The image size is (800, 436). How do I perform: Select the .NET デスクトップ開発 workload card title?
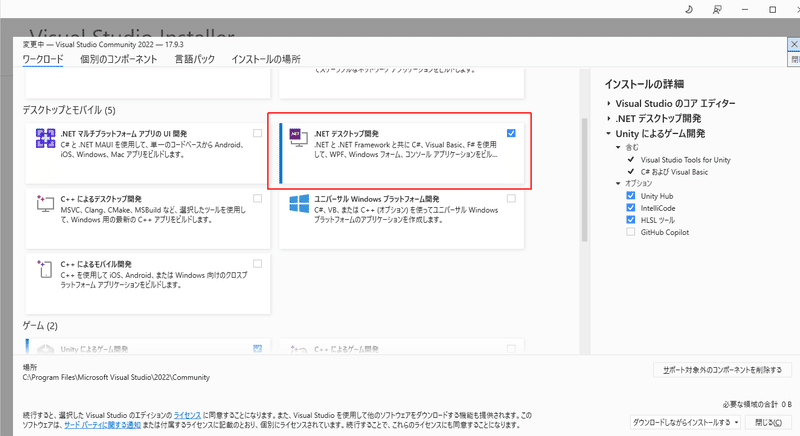346,134
